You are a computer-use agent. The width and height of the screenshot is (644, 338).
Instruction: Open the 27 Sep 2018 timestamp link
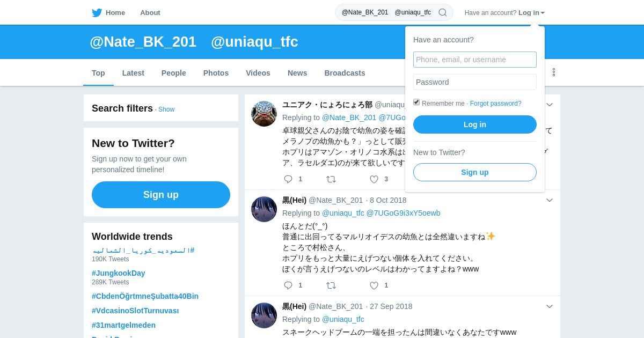tap(391, 306)
